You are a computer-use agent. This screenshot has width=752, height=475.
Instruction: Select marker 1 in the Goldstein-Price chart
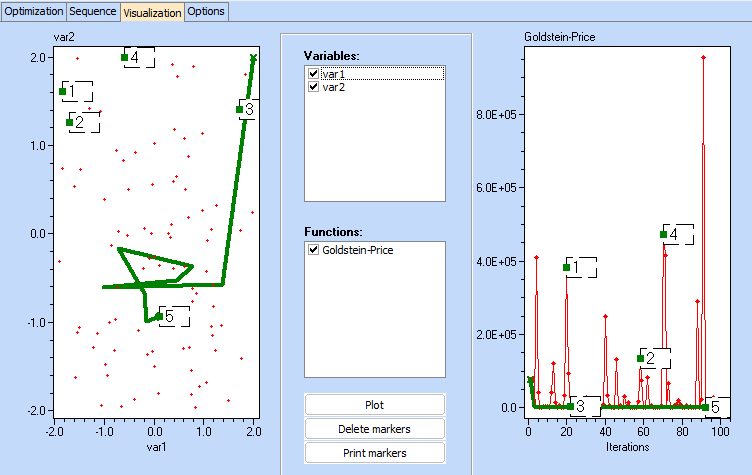point(567,267)
